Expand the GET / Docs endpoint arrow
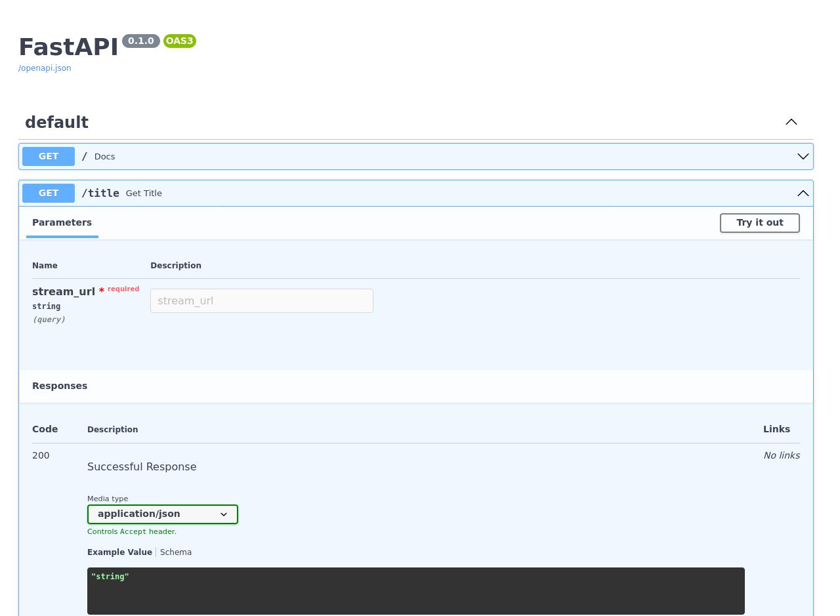This screenshot has width=840, height=616. coord(803,156)
